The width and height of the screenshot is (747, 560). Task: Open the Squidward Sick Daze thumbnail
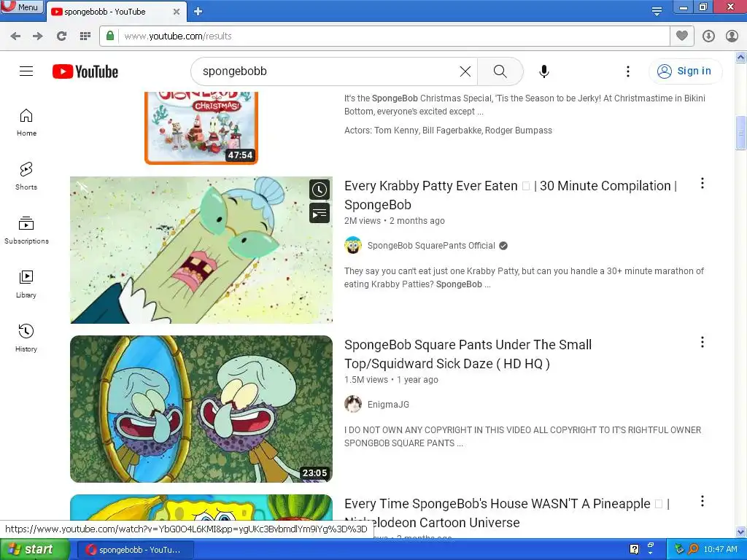(x=201, y=409)
